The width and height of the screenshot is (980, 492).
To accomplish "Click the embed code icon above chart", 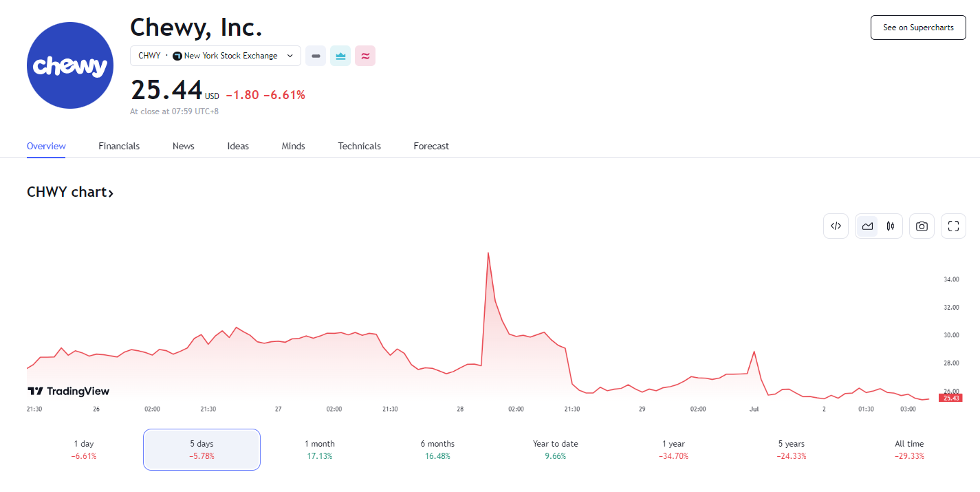I will [x=836, y=226].
